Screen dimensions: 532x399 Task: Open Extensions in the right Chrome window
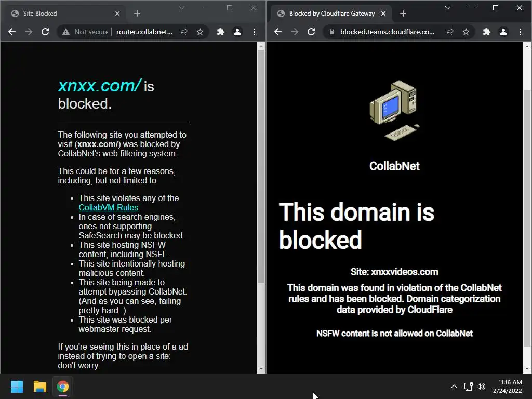(487, 32)
